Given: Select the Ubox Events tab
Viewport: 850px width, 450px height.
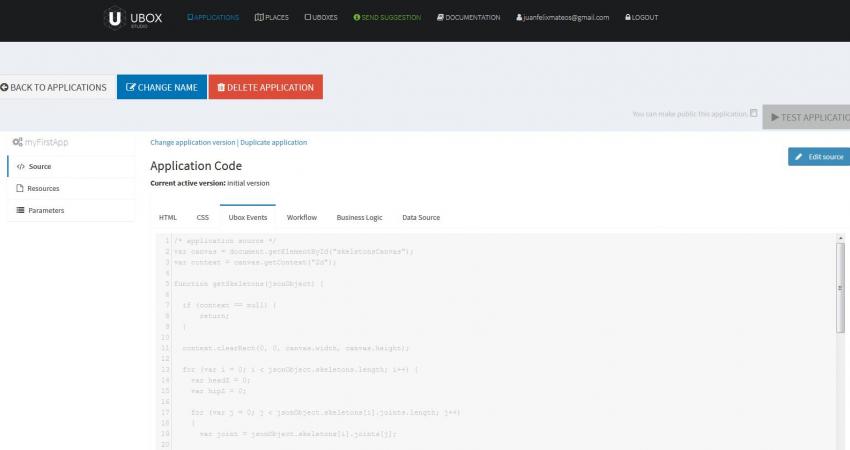Looking at the screenshot, I should (x=248, y=217).
